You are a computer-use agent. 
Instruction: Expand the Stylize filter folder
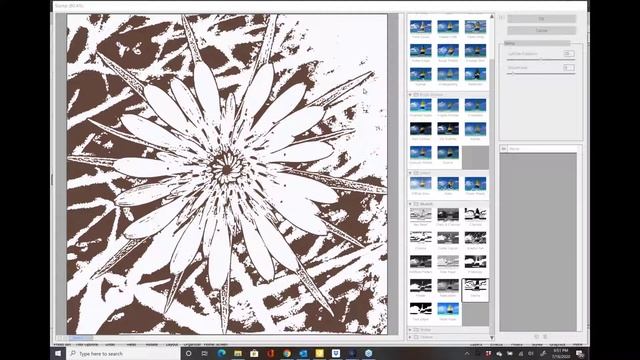click(410, 330)
